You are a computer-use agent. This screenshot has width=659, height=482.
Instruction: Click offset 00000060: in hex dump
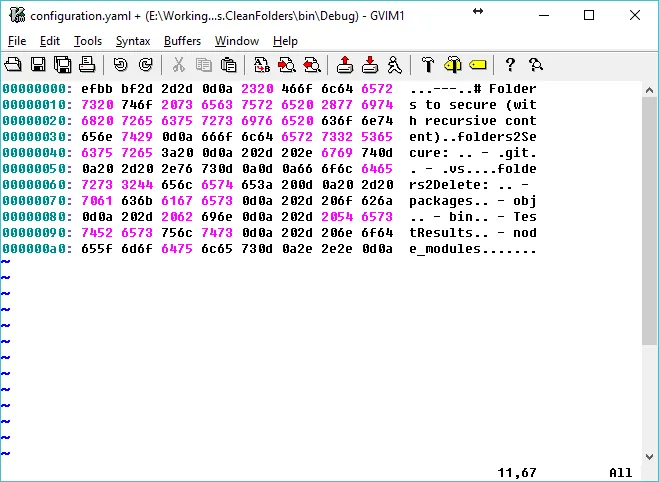[x=37, y=184]
